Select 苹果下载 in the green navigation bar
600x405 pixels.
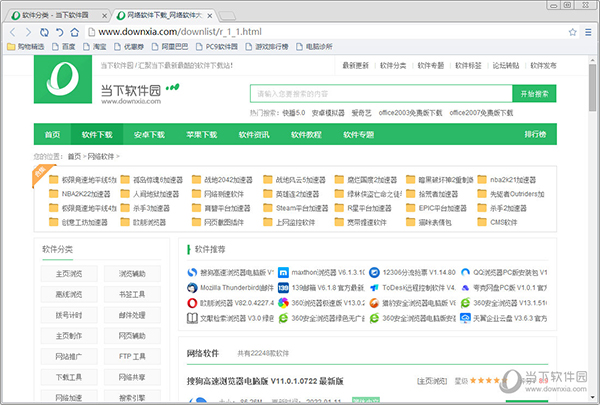[202, 134]
